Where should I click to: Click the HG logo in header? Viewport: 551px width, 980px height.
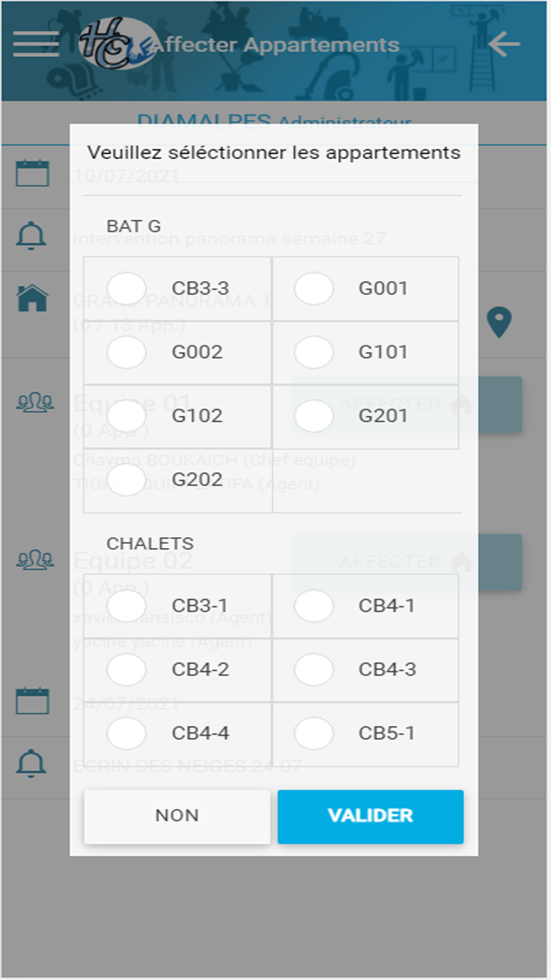pos(115,44)
